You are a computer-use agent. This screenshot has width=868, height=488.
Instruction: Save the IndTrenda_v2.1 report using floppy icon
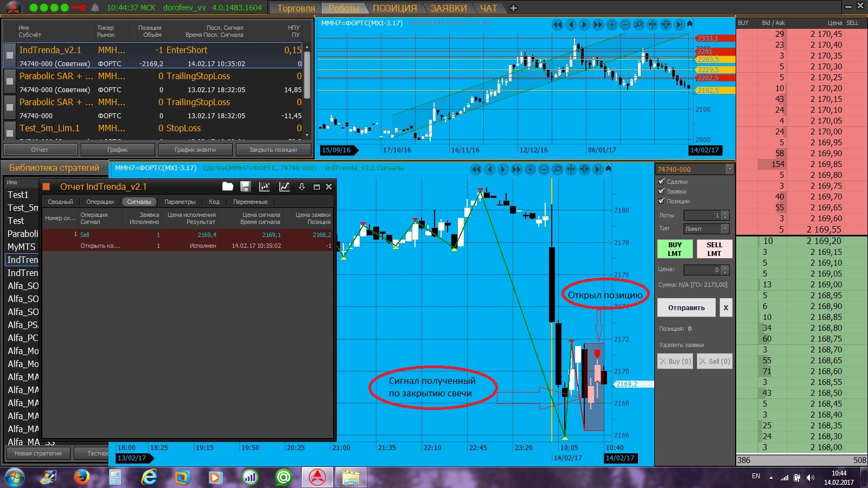(245, 187)
